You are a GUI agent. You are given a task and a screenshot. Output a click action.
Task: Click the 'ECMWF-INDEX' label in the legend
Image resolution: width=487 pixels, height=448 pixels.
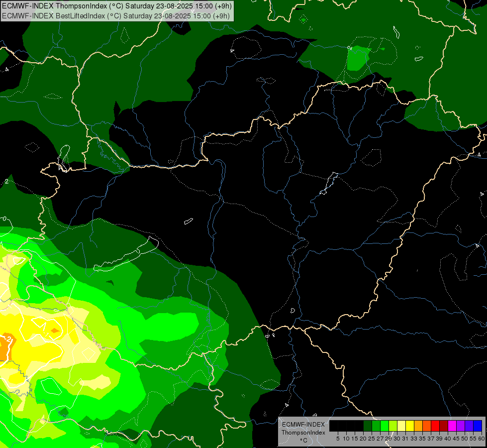[303, 425]
